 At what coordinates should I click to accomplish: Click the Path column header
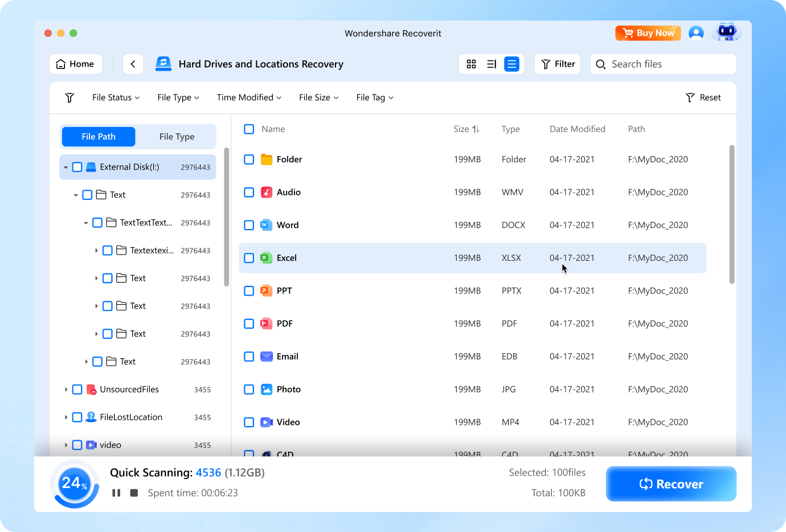pyautogui.click(x=636, y=129)
